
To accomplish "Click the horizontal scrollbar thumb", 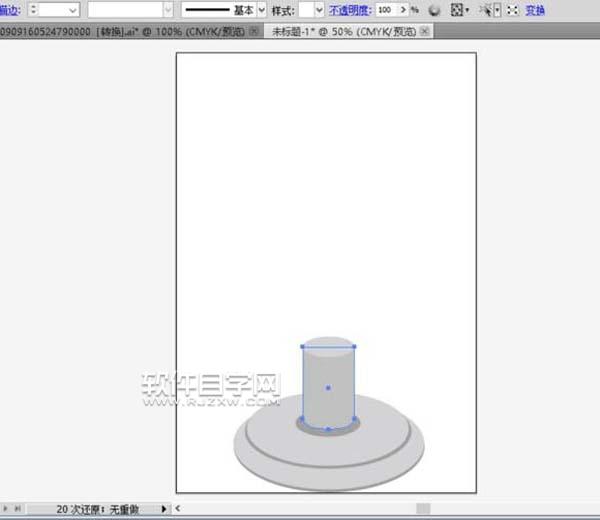I will (x=423, y=509).
